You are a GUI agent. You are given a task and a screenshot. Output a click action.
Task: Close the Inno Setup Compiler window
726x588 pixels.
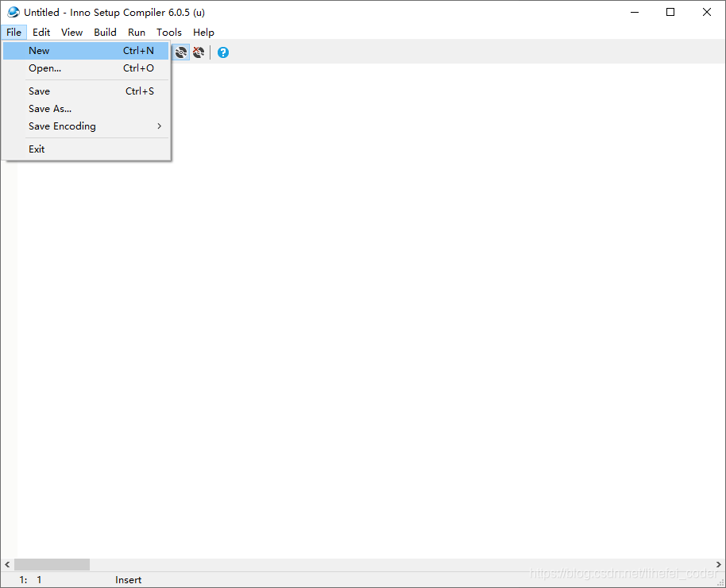(707, 13)
